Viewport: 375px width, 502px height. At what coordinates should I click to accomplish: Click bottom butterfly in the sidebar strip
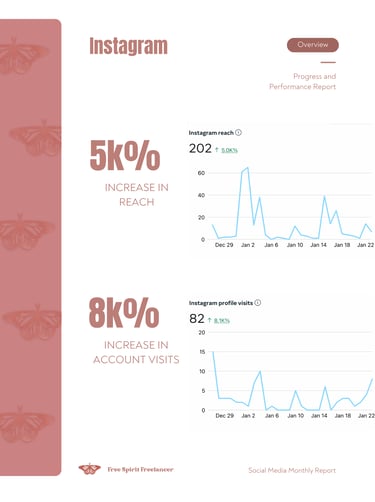[25, 424]
